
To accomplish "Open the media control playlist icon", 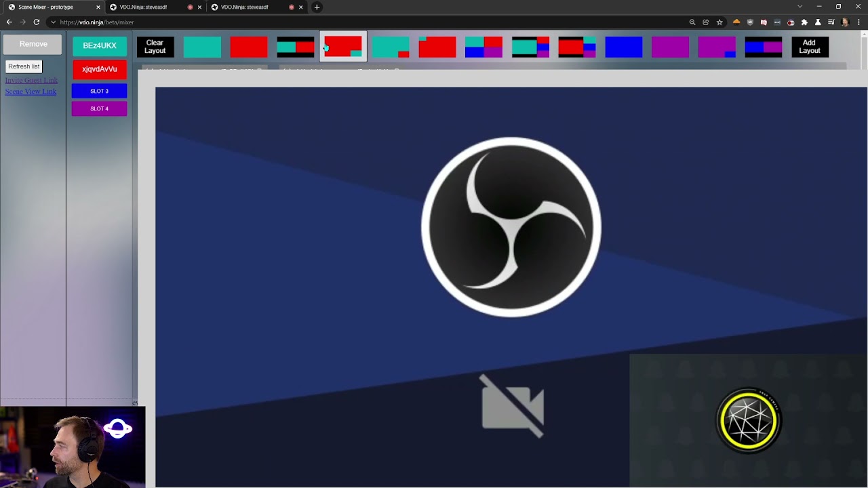I will (831, 22).
